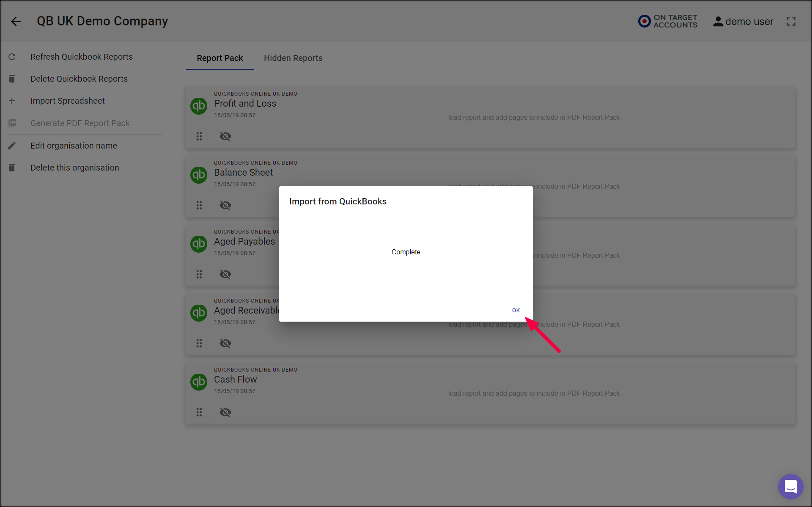
Task: Open demo user account menu
Action: [743, 22]
